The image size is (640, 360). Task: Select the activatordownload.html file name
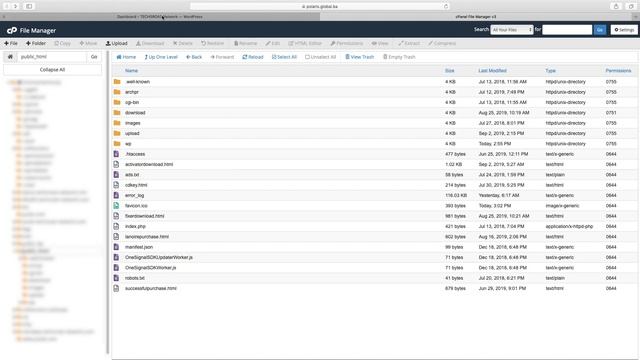point(149,164)
